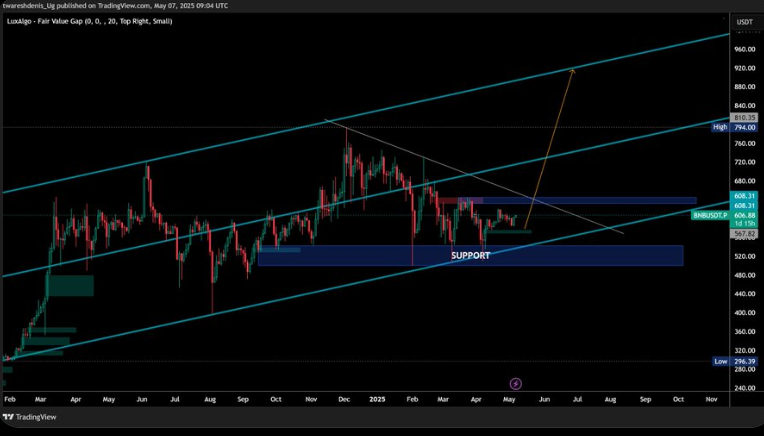Screen dimensions: 764x436
Task: Click the 1d 15h countdown label
Action: click(x=744, y=223)
